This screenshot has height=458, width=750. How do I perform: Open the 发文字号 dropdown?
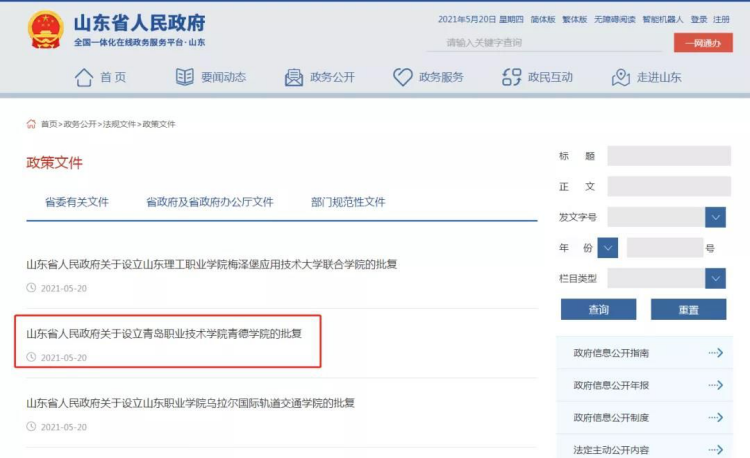(715, 217)
